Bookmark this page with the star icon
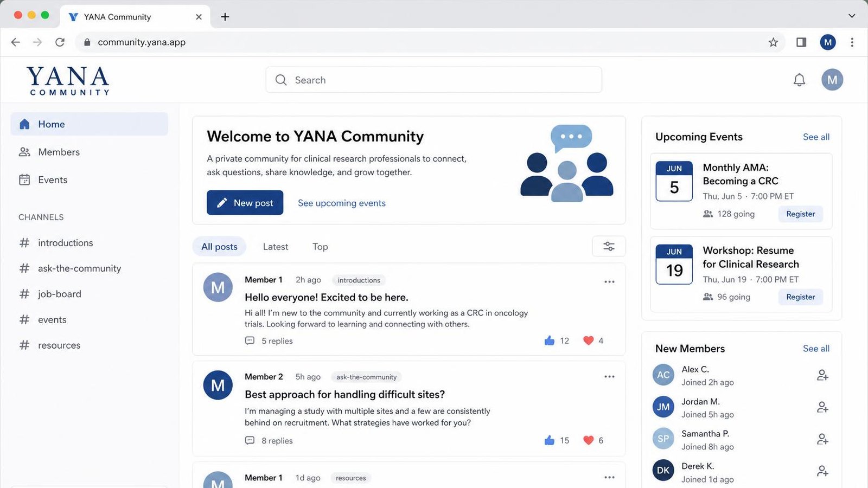Screen dimensions: 868x488 pos(773,42)
